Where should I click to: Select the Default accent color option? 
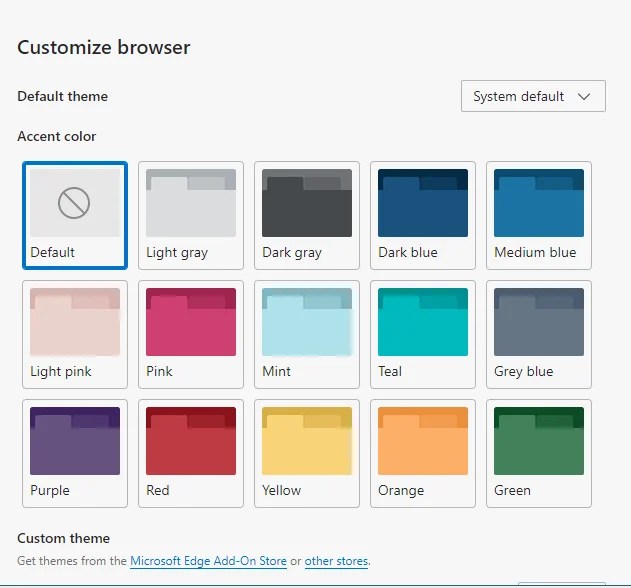coord(75,215)
